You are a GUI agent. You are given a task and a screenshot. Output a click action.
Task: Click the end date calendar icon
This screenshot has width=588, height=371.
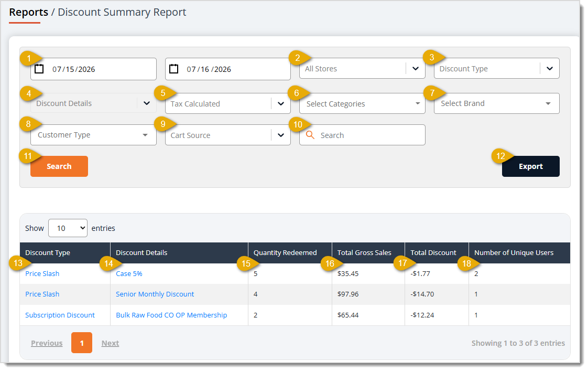pyautogui.click(x=173, y=69)
